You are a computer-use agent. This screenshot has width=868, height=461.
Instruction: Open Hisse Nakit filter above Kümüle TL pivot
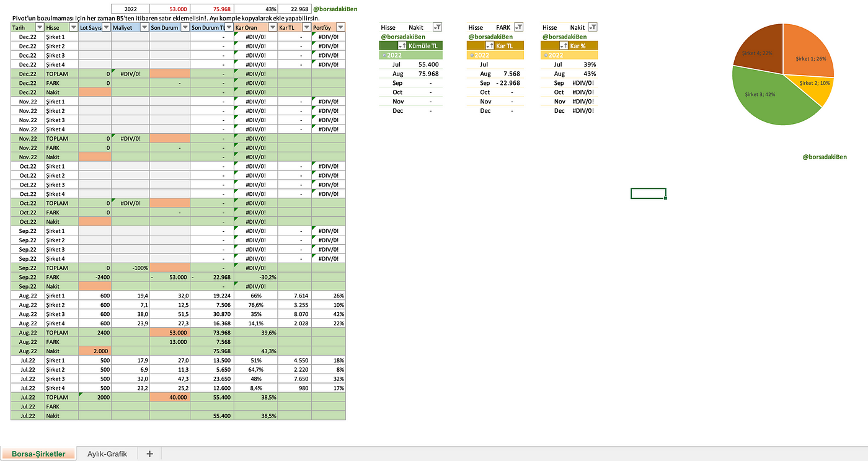tap(437, 27)
